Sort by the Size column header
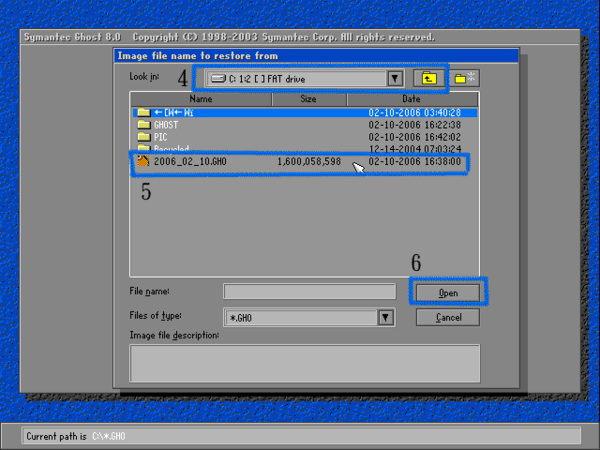This screenshot has width=600, height=450. [308, 99]
